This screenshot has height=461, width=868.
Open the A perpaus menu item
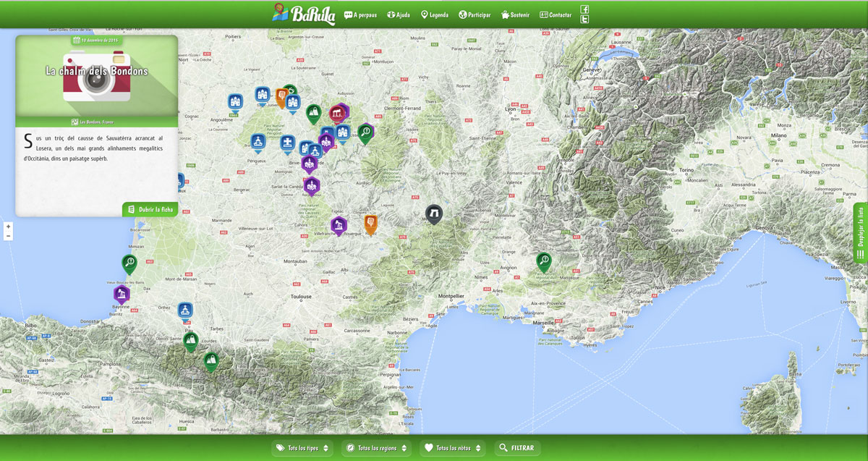tap(360, 14)
